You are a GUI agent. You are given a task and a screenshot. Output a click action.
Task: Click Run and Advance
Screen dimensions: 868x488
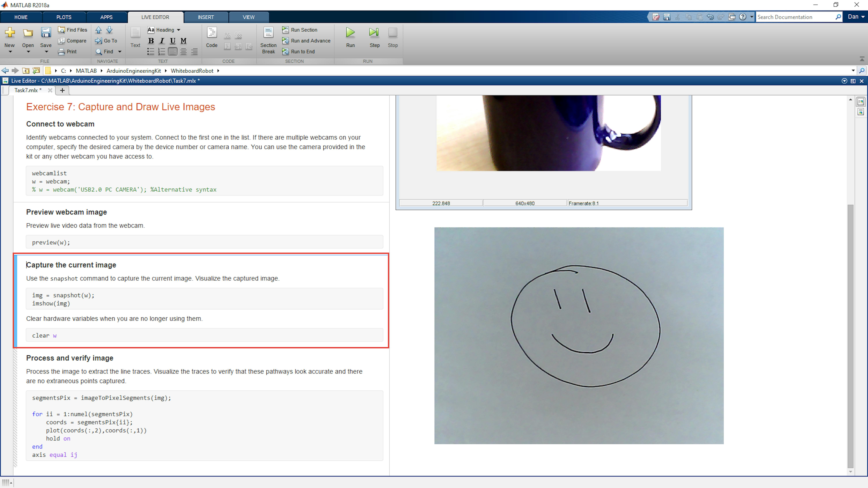(306, 41)
